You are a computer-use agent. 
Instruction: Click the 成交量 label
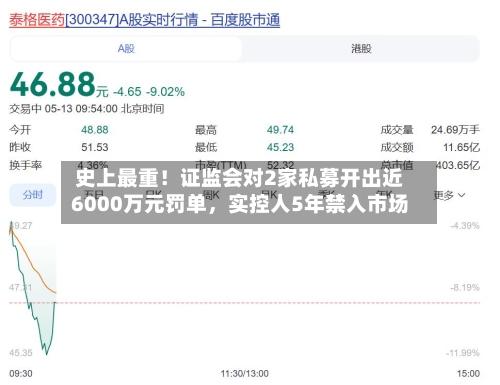[397, 130]
